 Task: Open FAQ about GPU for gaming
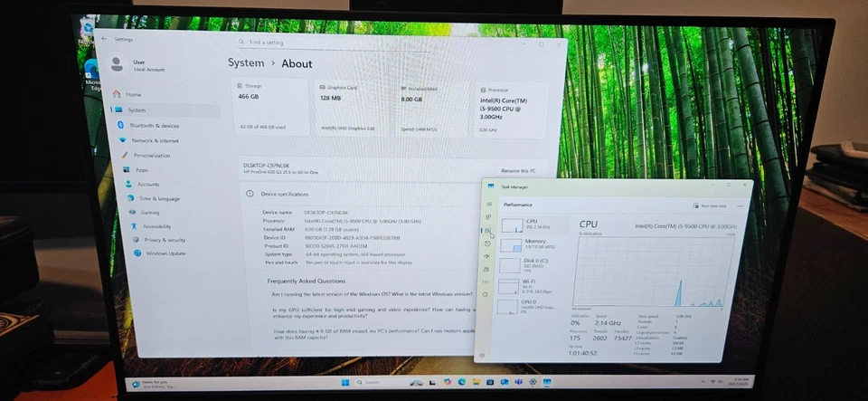(373, 313)
